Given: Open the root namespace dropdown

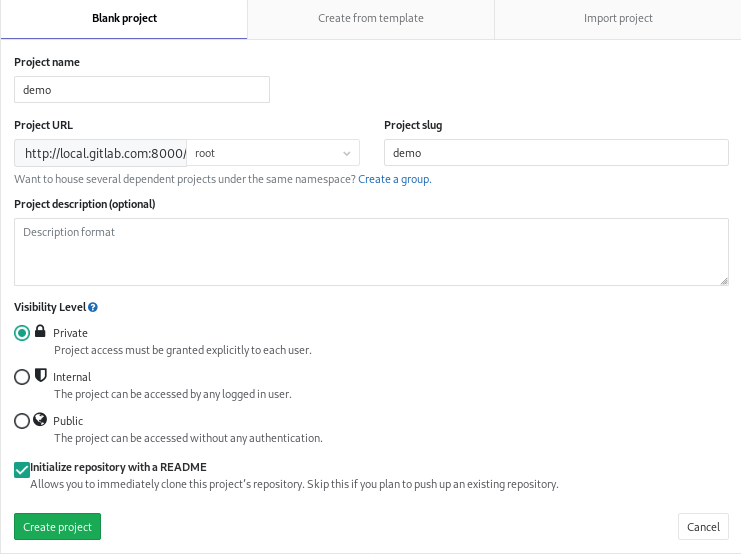Looking at the screenshot, I should coord(272,153).
